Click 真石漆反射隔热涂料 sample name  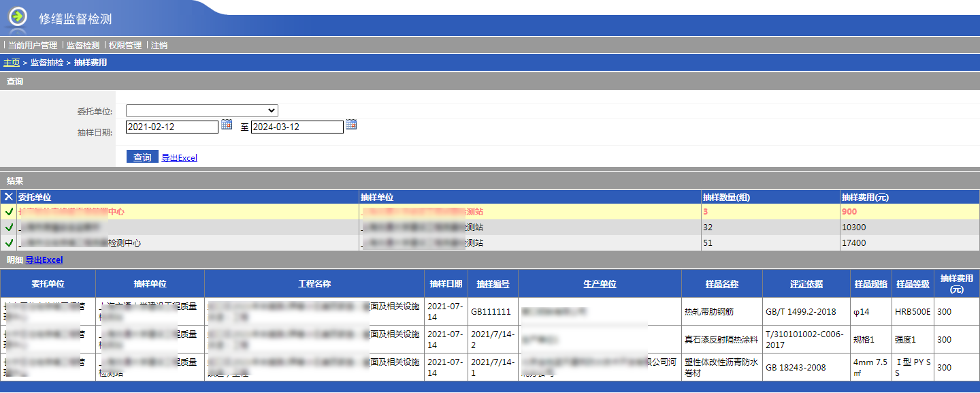coord(721,339)
